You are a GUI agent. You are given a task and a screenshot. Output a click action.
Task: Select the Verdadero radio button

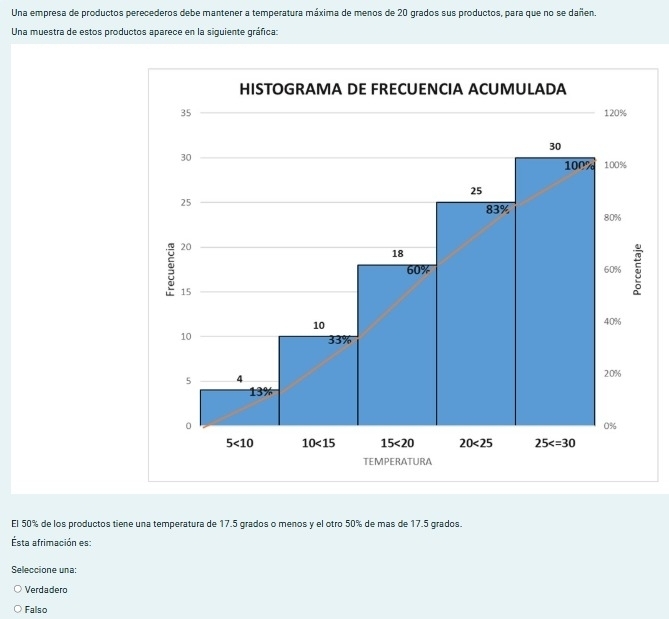pyautogui.click(x=18, y=590)
